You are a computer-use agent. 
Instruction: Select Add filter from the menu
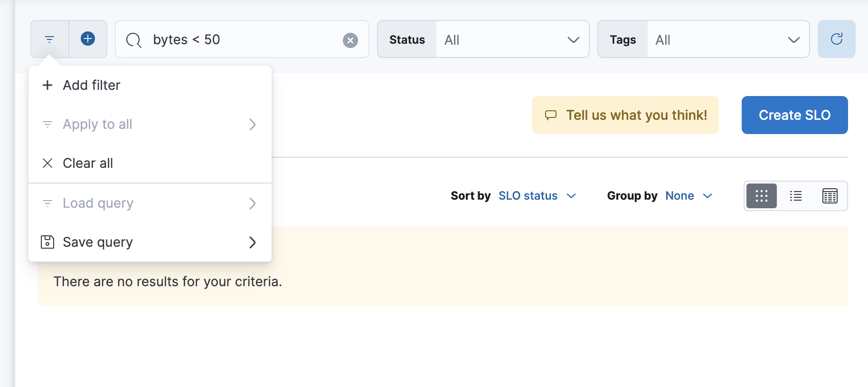[x=150, y=85]
